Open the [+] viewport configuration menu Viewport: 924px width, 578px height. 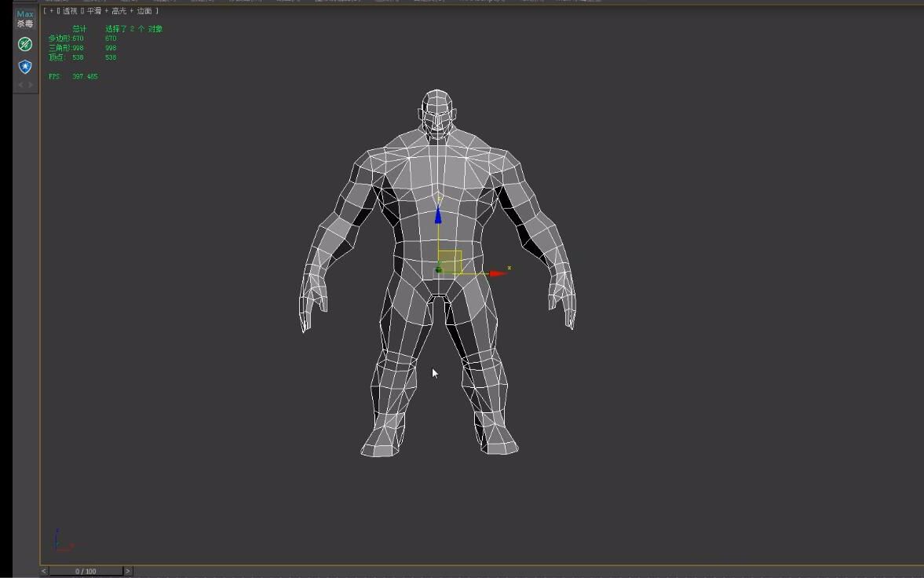(x=53, y=10)
